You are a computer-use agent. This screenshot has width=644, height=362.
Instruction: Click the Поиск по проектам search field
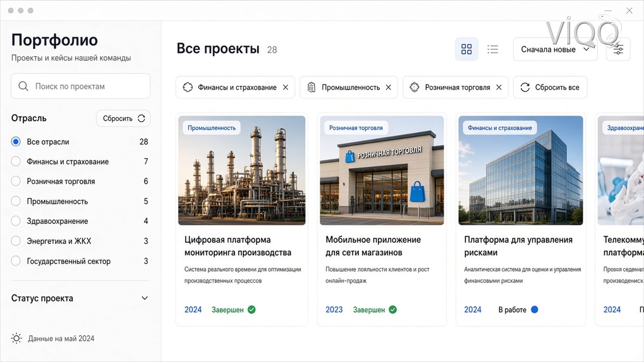click(x=80, y=86)
